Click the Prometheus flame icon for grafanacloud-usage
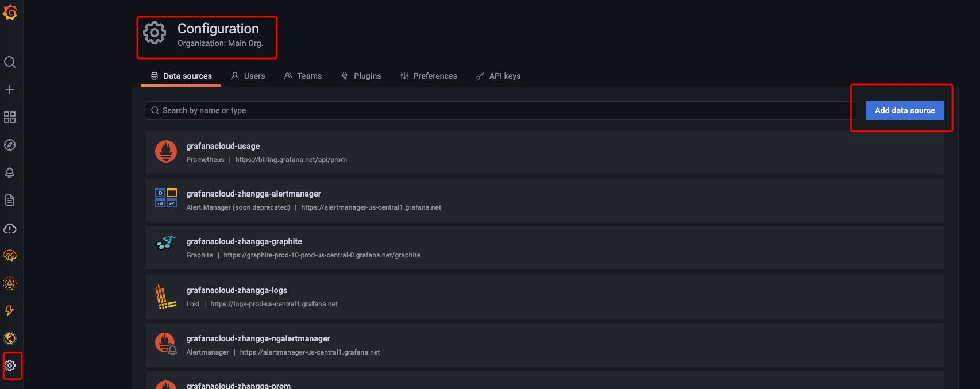The image size is (980, 389). pos(166,152)
